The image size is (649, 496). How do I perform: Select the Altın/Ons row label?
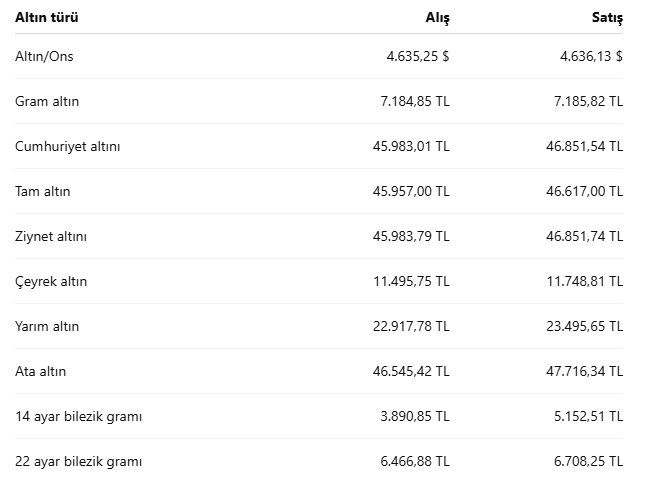point(44,56)
